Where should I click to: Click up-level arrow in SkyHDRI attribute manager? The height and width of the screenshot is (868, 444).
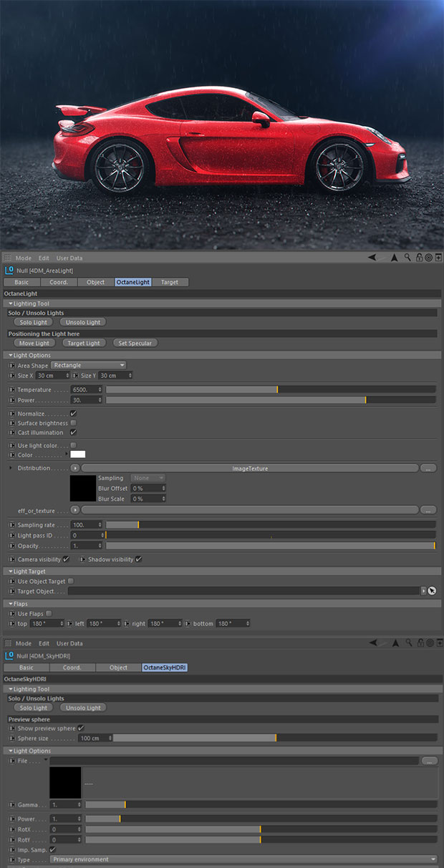[x=395, y=643]
